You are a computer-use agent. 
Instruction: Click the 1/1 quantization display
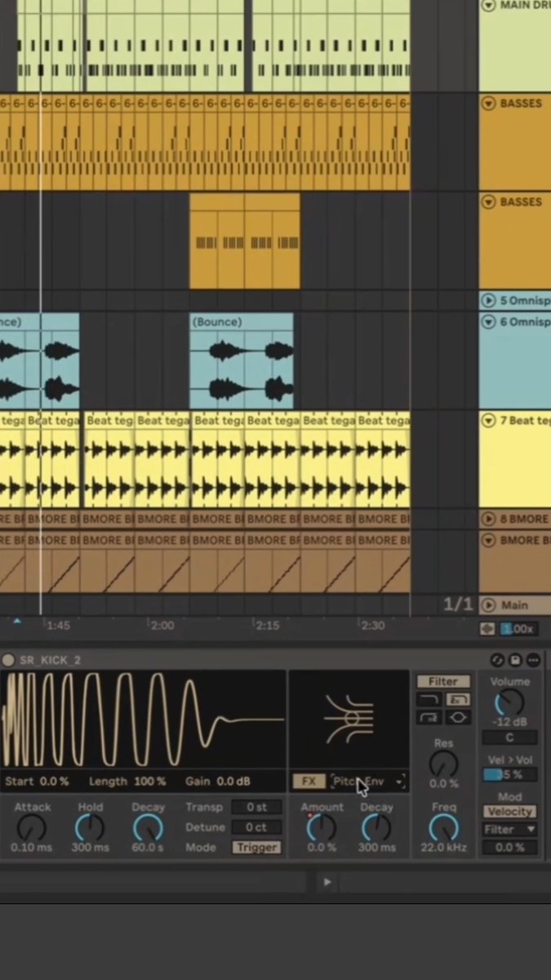458,604
